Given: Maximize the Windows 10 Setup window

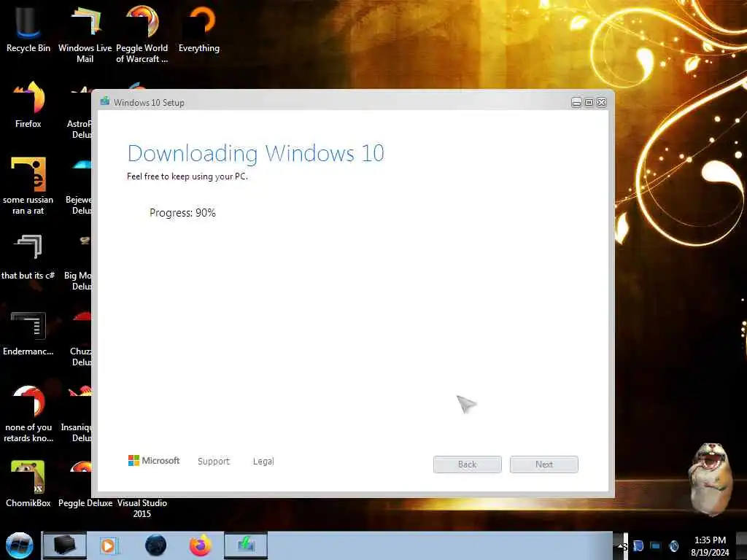Looking at the screenshot, I should click(589, 102).
